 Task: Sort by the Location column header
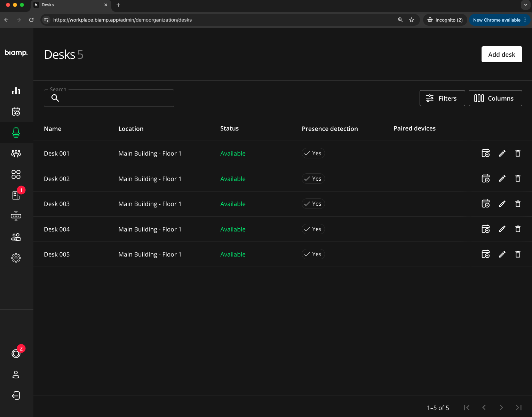pos(131,129)
